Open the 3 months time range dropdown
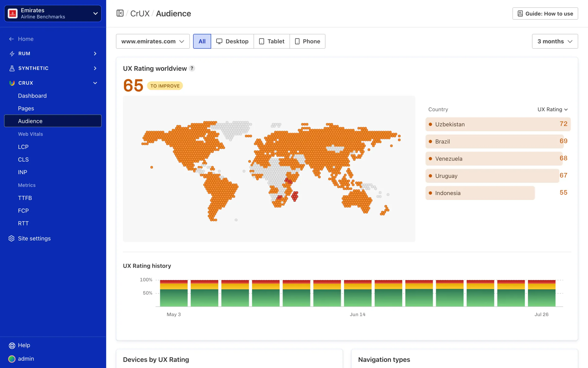This screenshot has width=588, height=368. pos(555,41)
